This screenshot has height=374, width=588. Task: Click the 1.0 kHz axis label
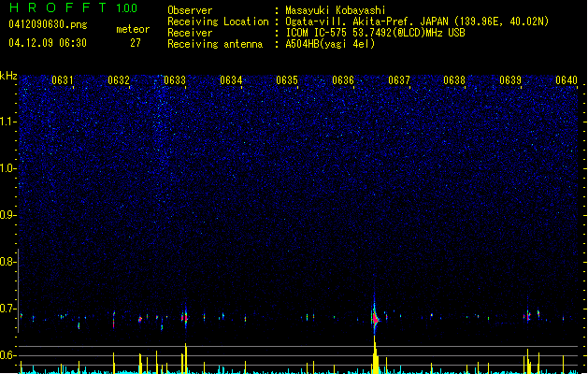8,168
